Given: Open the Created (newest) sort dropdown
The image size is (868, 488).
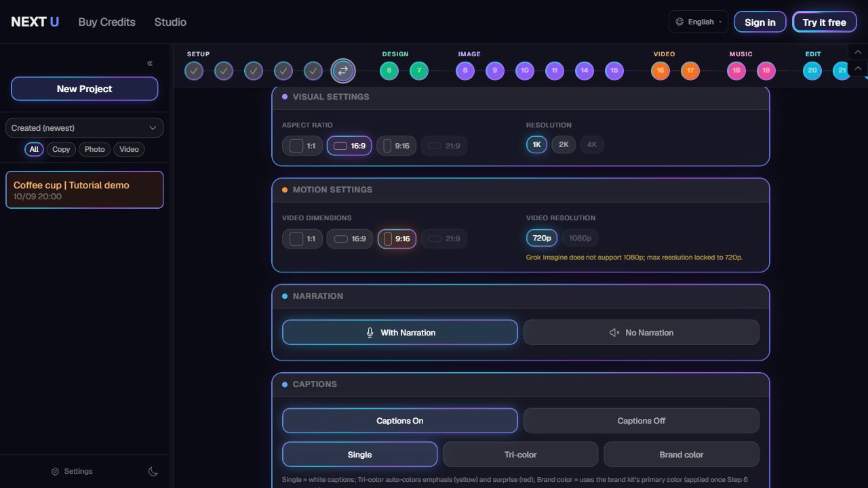Looking at the screenshot, I should coord(84,128).
